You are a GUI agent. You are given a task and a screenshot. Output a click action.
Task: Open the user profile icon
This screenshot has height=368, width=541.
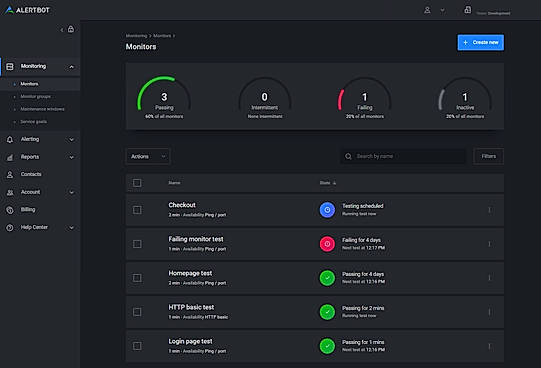coord(427,10)
